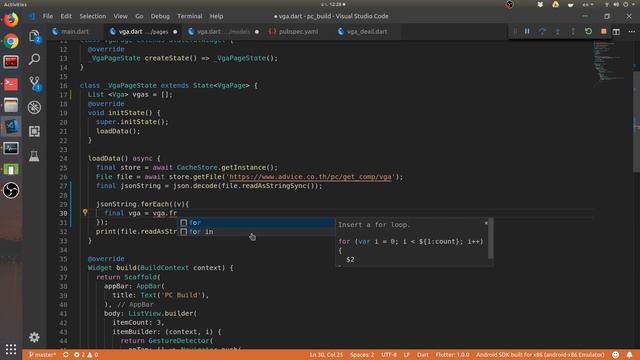Open the Show Applications grid
The height and width of the screenshot is (360, 640).
(x=11, y=349)
